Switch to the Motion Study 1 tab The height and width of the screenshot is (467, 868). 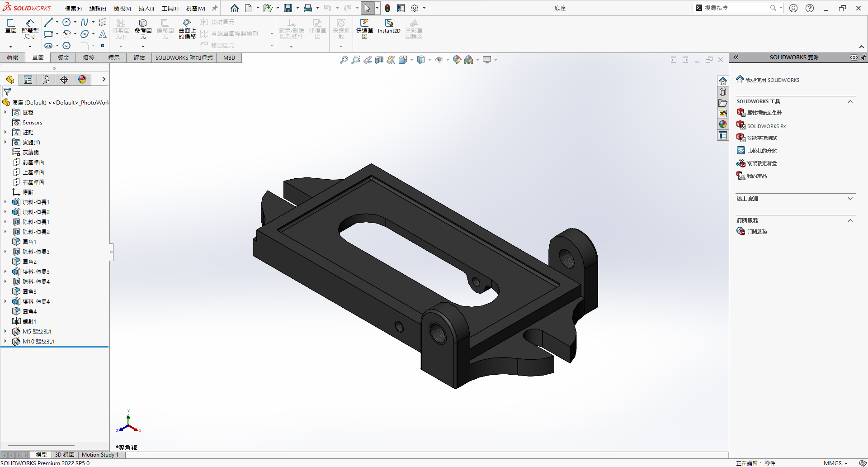pyautogui.click(x=100, y=455)
